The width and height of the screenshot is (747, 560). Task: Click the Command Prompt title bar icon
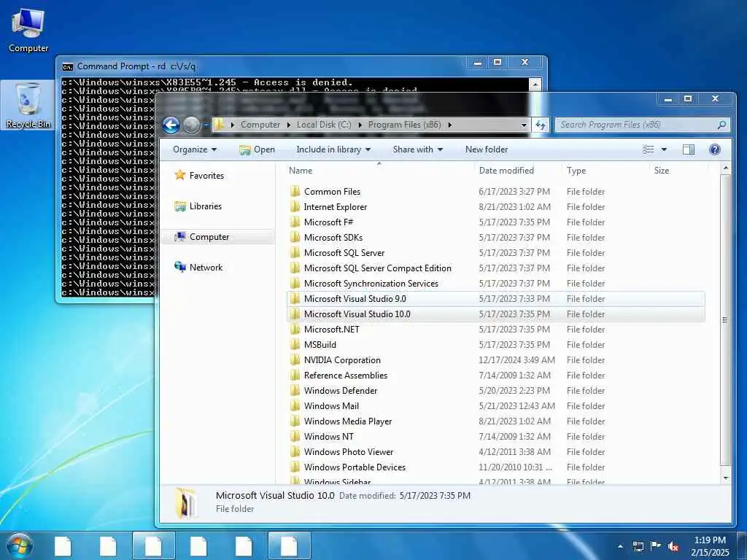tap(68, 66)
